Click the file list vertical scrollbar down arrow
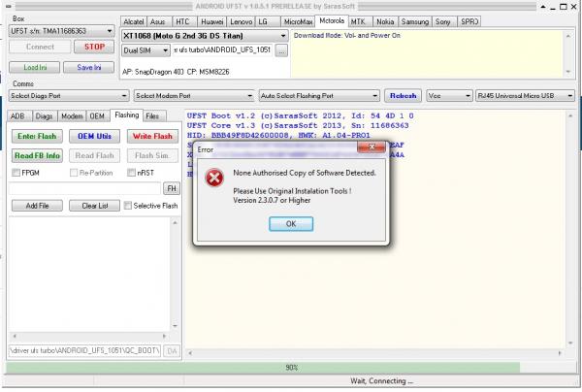The width and height of the screenshot is (582, 392). point(175,326)
